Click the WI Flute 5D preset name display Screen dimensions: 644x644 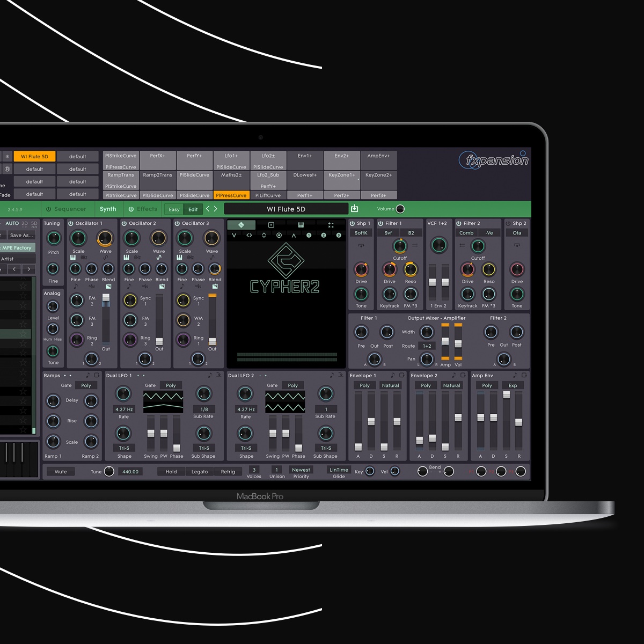coord(286,209)
